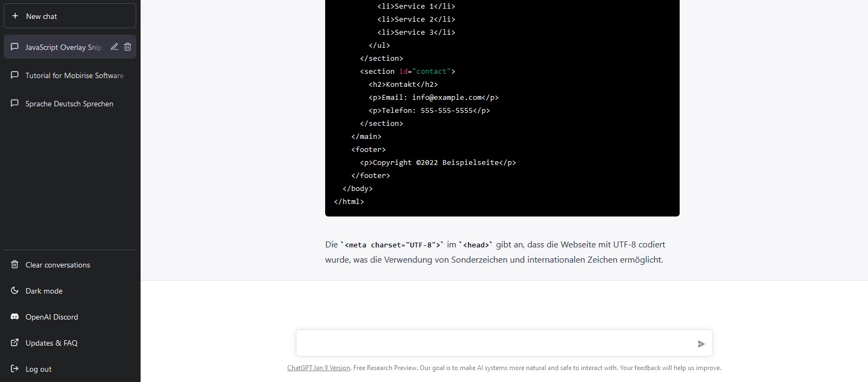868x382 pixels.
Task: Click the pencil icon to rename chat
Action: [x=115, y=47]
